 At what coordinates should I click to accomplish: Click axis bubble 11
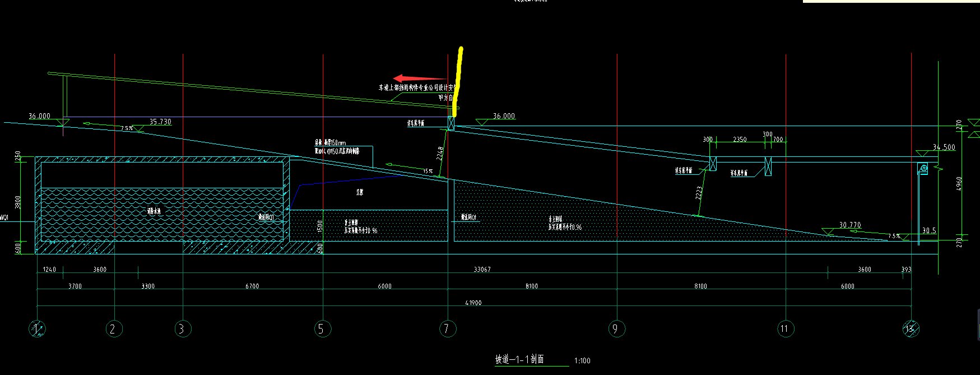pyautogui.click(x=786, y=329)
